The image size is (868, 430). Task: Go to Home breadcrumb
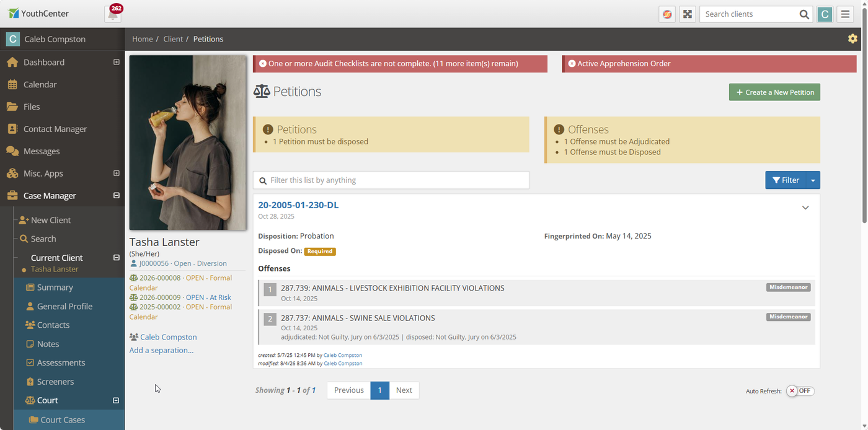(143, 39)
